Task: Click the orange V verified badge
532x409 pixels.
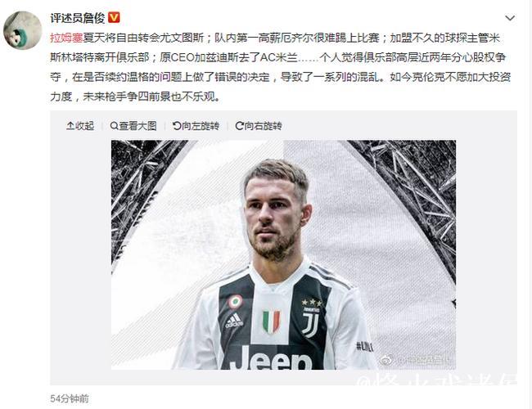Action: click(x=114, y=18)
